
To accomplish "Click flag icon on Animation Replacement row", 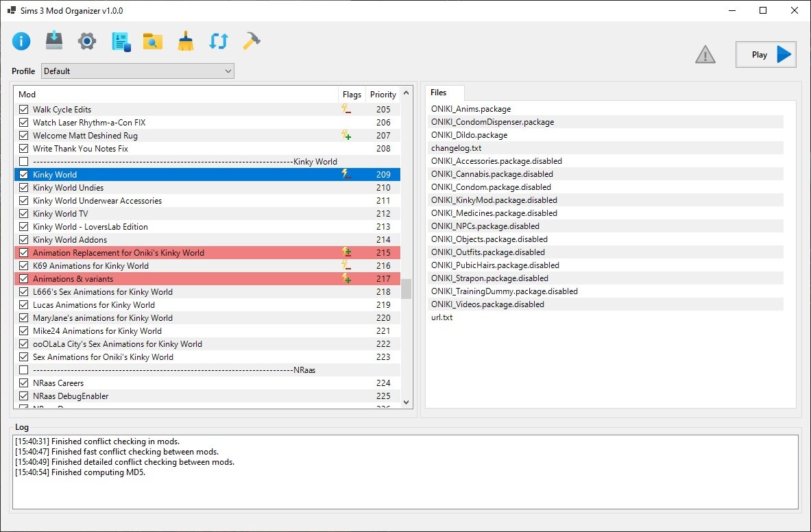I will [x=346, y=252].
